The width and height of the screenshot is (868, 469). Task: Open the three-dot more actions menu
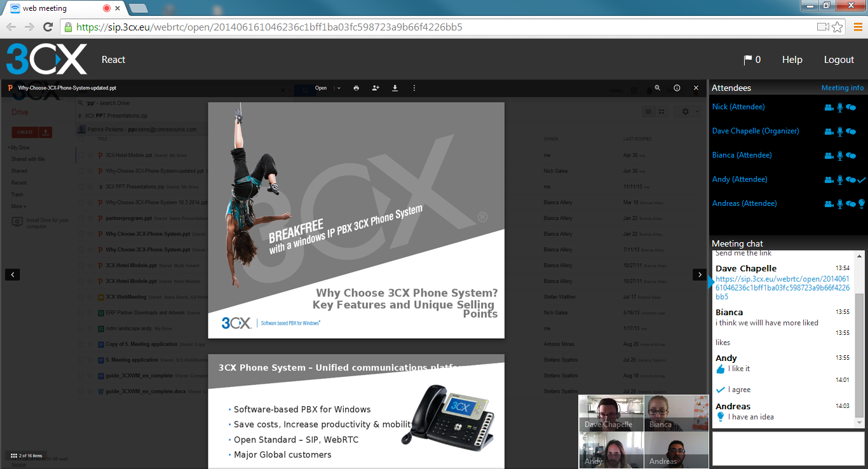414,88
